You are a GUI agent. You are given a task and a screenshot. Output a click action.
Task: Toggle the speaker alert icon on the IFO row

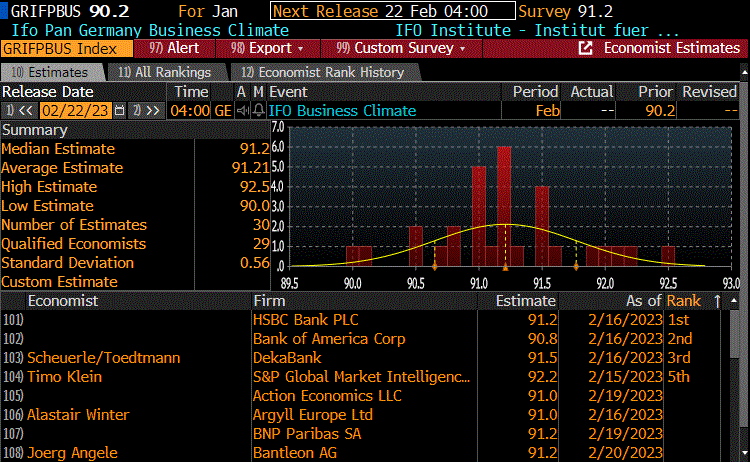coord(243,111)
